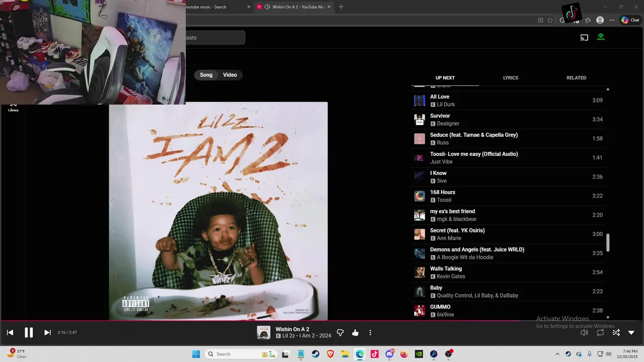This screenshot has width=644, height=362.
Task: Click the song progress bar
Action: pyautogui.click(x=322, y=320)
